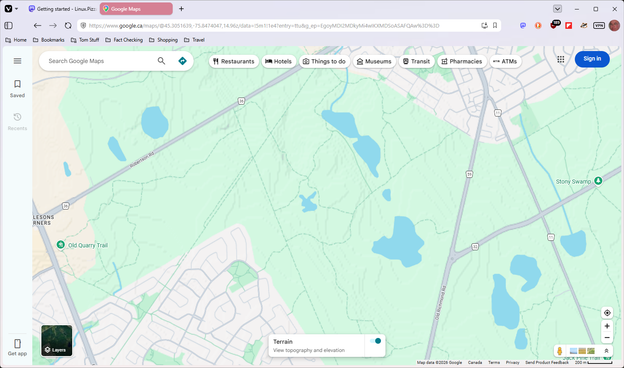This screenshot has height=368, width=624.
Task: Click the blue Sign in button
Action: (x=592, y=59)
